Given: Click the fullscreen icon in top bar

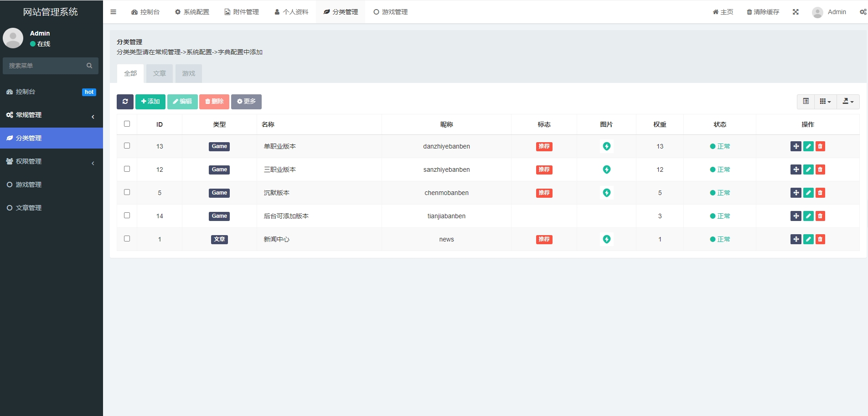Looking at the screenshot, I should pos(796,12).
